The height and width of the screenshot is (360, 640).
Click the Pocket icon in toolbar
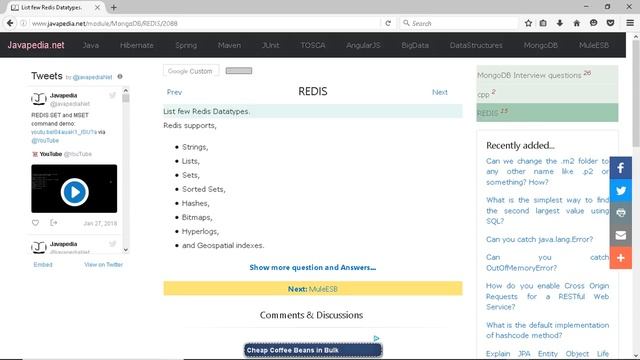pyautogui.click(x=610, y=23)
